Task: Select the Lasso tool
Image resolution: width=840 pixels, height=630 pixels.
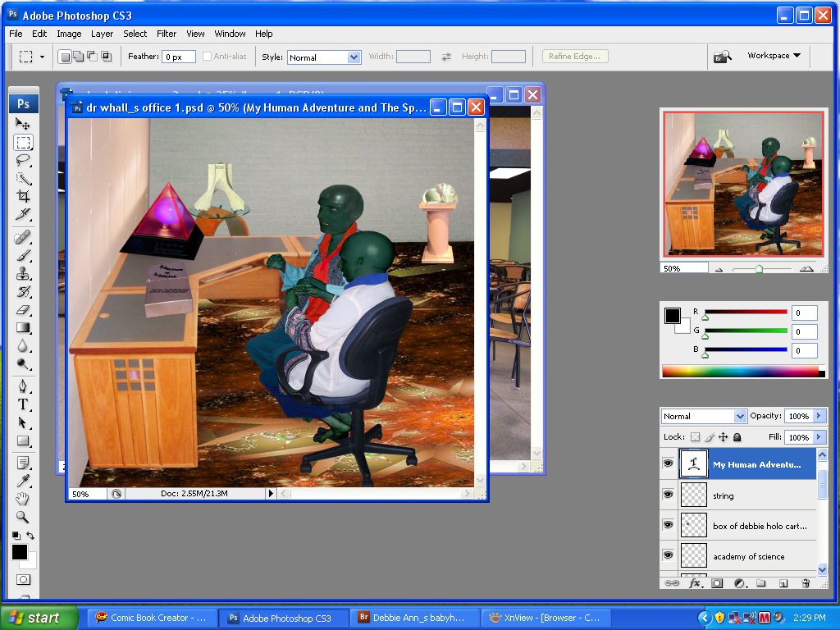Action: [x=23, y=160]
